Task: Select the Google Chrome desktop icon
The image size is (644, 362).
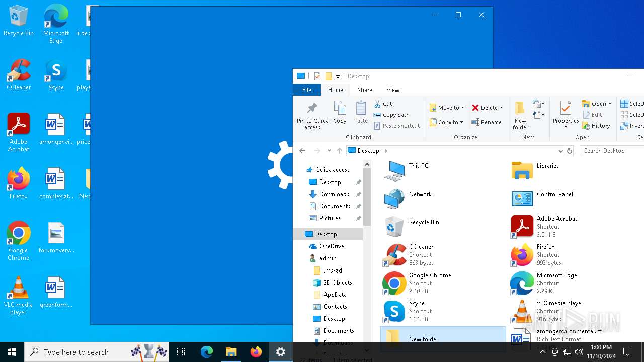Action: [19, 241]
